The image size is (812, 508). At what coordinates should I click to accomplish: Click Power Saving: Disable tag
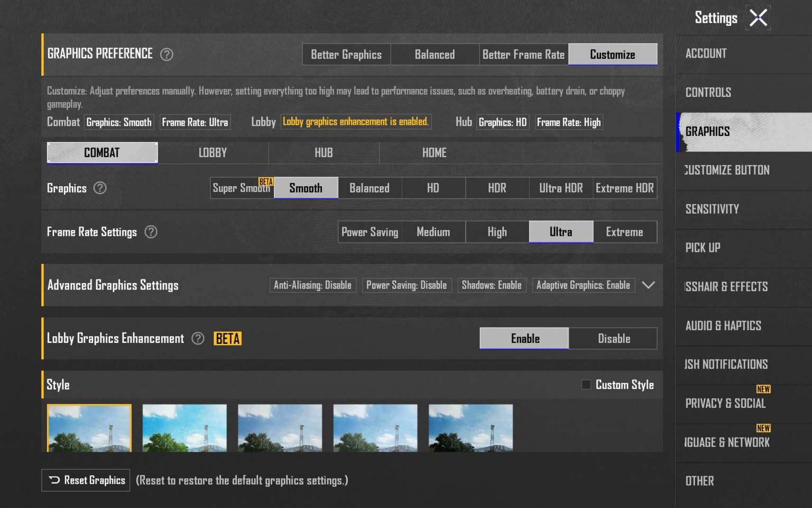tap(407, 285)
